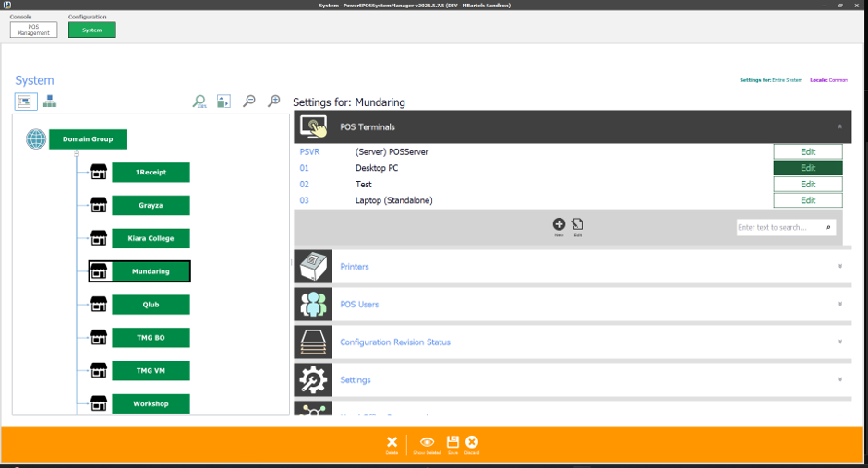
Task: Click terminal ID 02
Action: point(304,184)
